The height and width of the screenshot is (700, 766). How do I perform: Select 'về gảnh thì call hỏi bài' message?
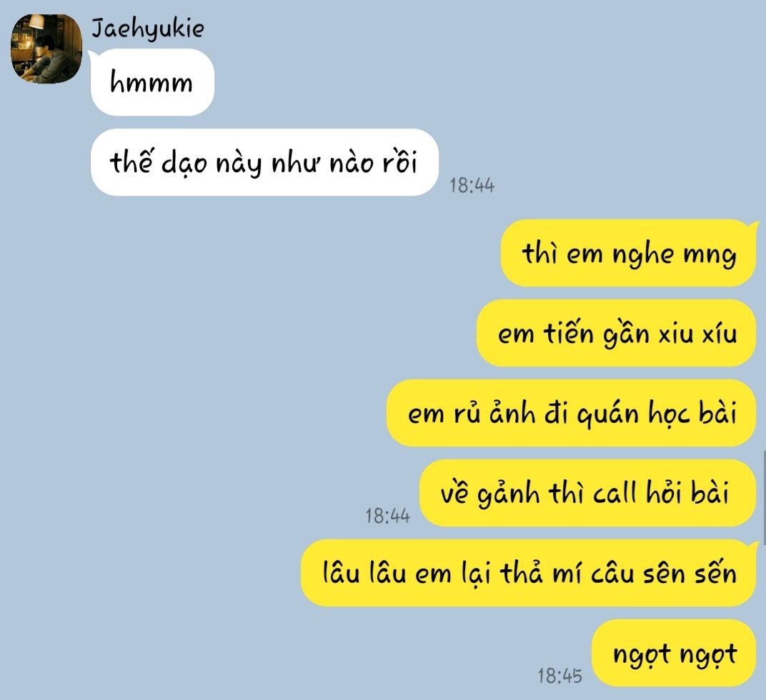click(587, 493)
